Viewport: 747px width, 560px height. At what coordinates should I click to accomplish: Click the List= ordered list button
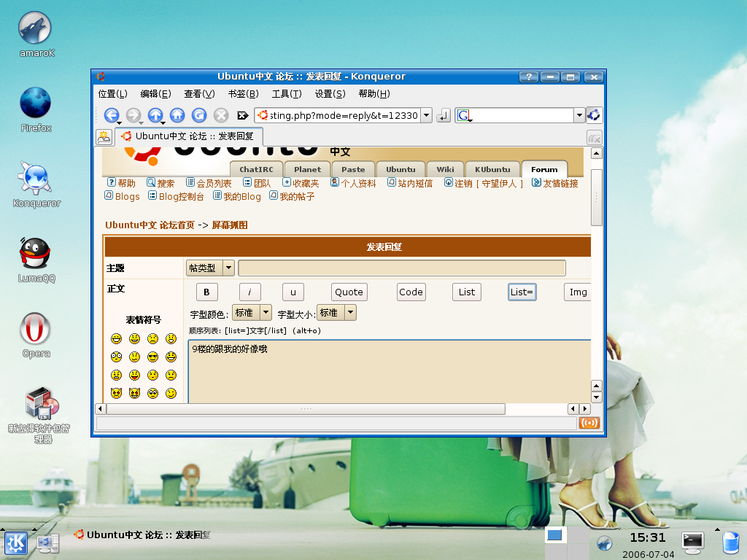(x=522, y=292)
